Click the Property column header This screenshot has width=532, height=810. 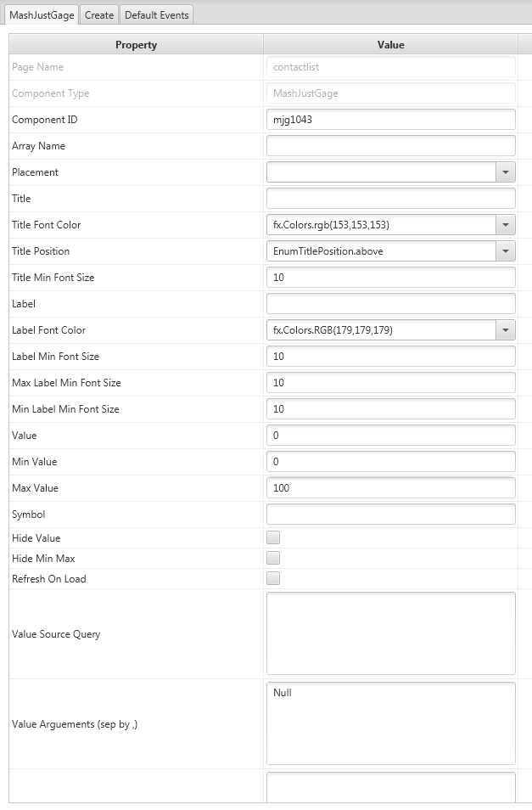(x=136, y=45)
